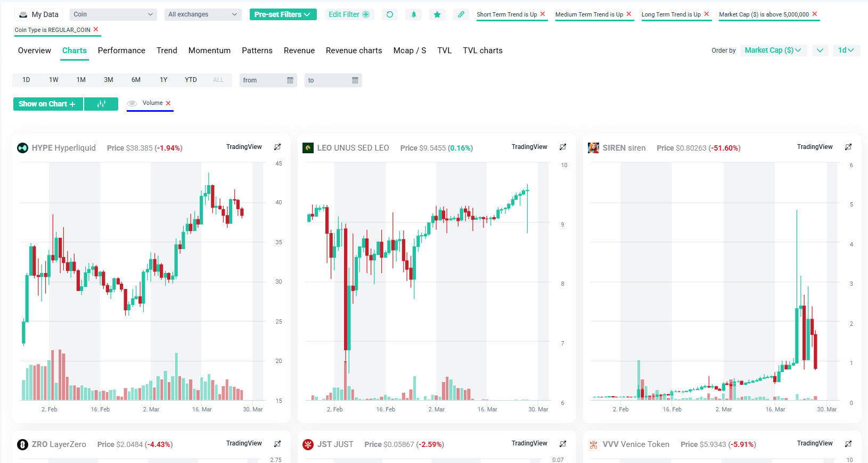Viewport: 868px width, 463px height.
Task: Click the Pre-set Filters button
Action: (x=283, y=14)
